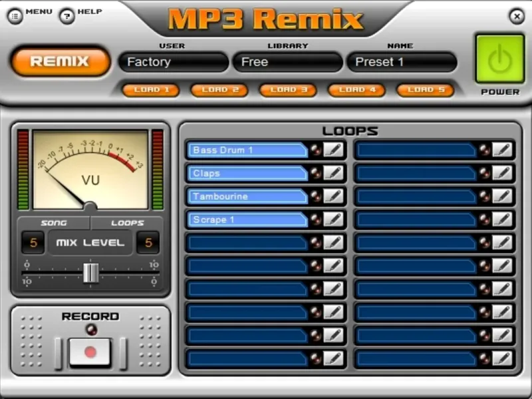
Task: Open the Library field showing Free
Action: pos(288,62)
